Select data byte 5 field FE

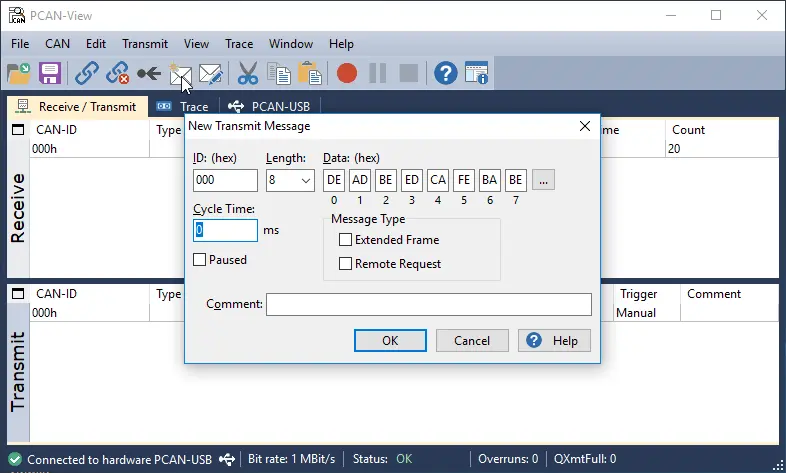tap(464, 180)
